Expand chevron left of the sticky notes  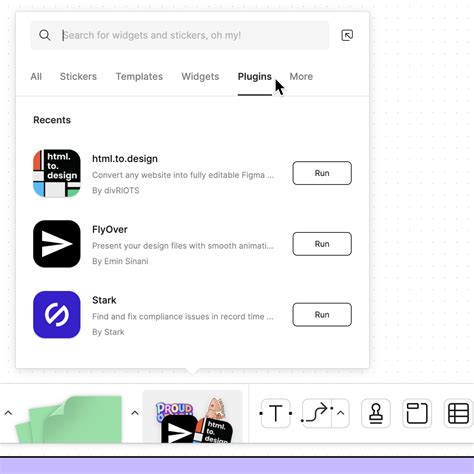point(8,413)
